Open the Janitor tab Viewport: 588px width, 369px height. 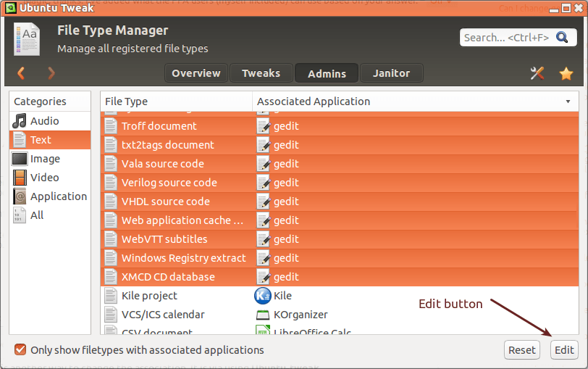click(391, 73)
